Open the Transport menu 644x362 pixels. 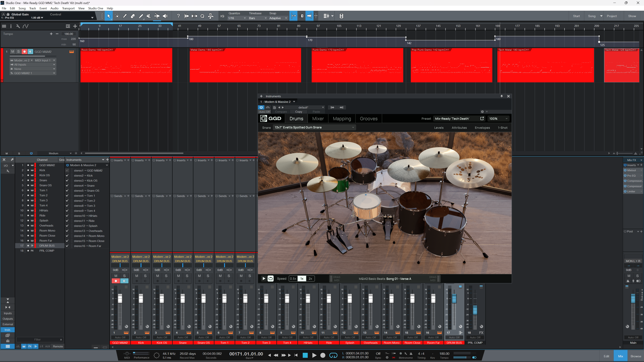point(68,8)
